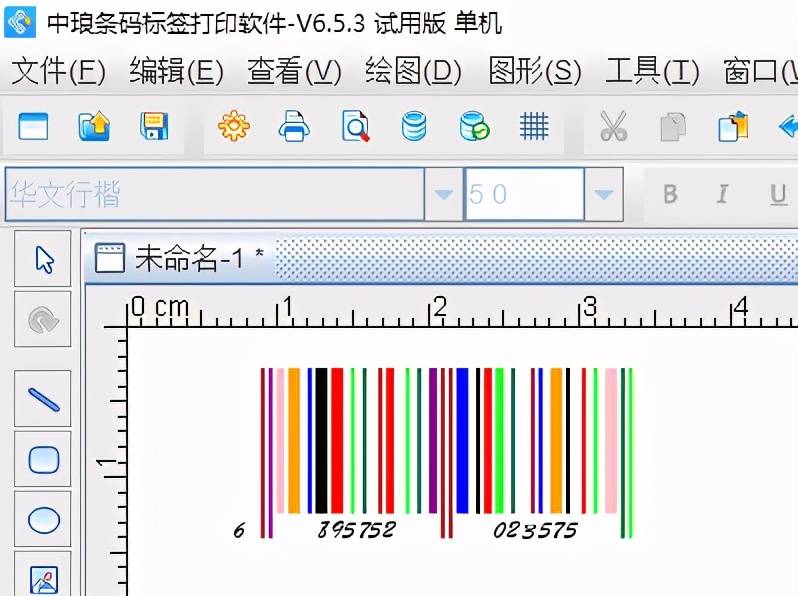The height and width of the screenshot is (596, 798).
Task: Click the barcode digits 023575
Action: [x=535, y=530]
